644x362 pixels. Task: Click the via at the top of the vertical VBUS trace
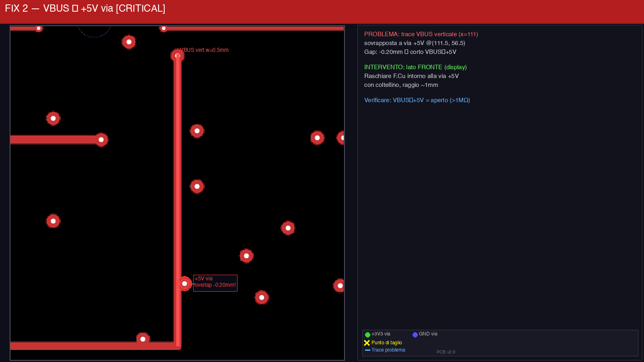coord(178,56)
